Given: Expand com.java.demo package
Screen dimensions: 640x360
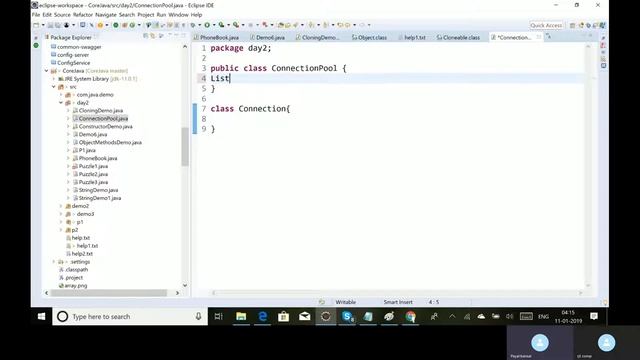Looking at the screenshot, I should tap(61, 95).
